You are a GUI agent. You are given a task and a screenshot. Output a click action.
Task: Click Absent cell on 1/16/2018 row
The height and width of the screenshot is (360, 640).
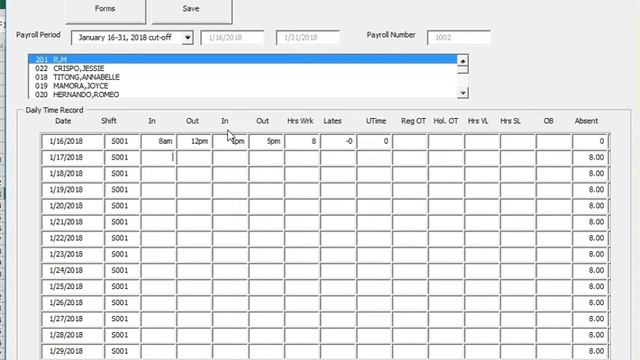tap(590, 141)
